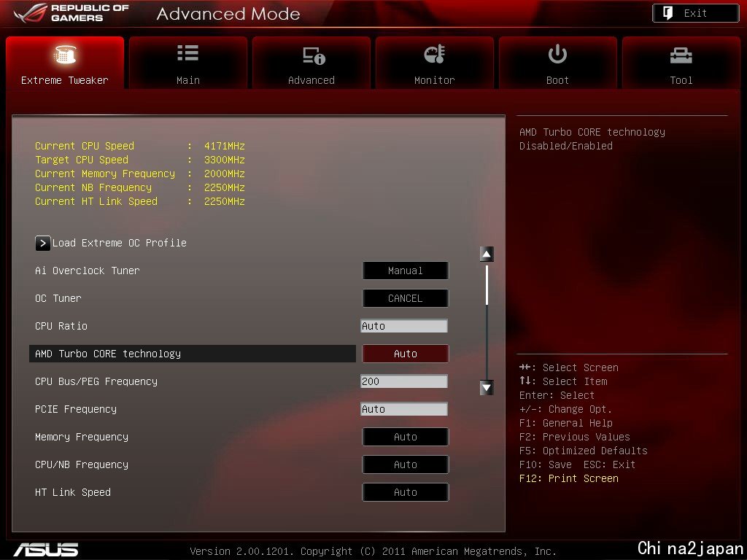Click the CPU Bus/PEG Frequency label

[x=96, y=381]
